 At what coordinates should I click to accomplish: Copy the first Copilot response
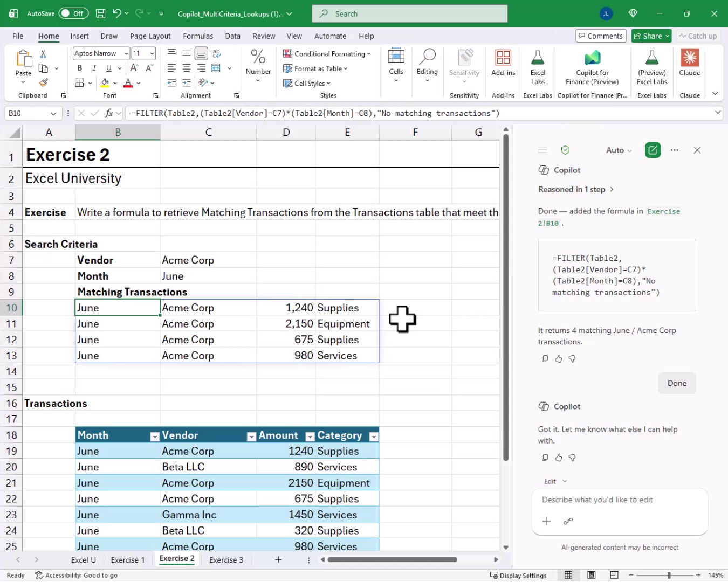click(545, 358)
